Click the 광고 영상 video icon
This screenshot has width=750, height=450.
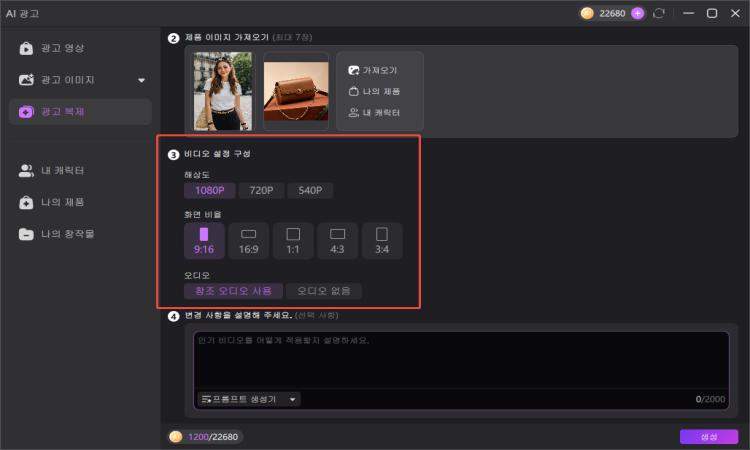point(26,48)
